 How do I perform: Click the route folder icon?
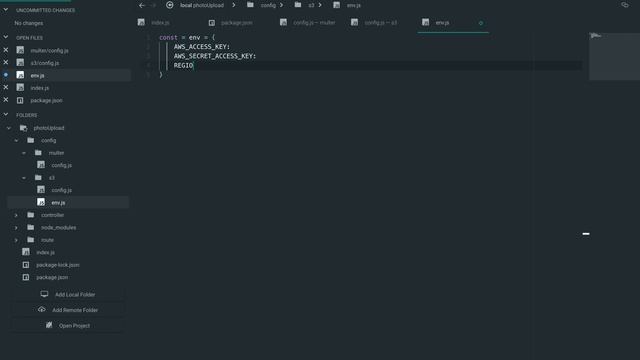31,240
